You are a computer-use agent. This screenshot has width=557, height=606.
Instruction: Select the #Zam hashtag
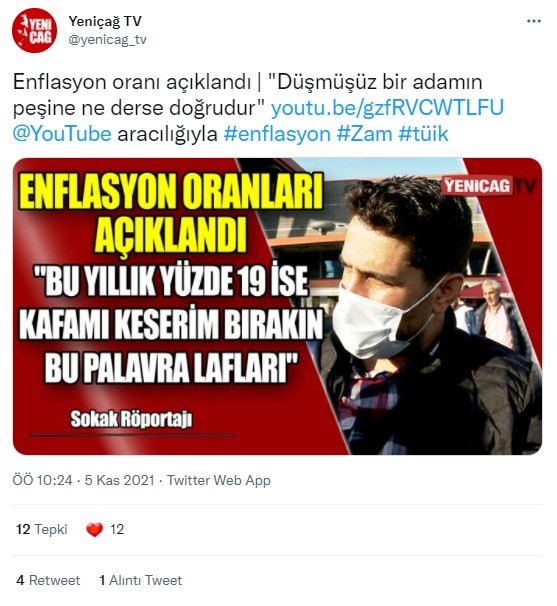[364, 134]
